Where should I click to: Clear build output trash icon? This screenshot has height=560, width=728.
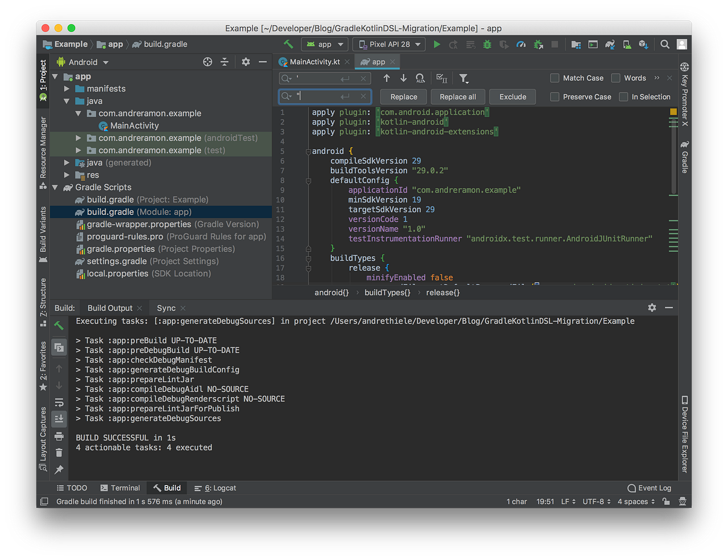59,453
